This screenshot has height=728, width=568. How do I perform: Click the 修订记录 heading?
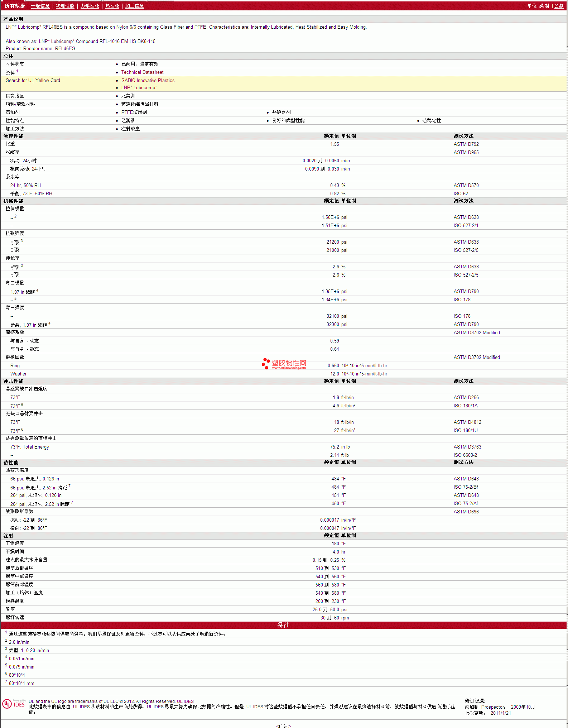tap(475, 701)
